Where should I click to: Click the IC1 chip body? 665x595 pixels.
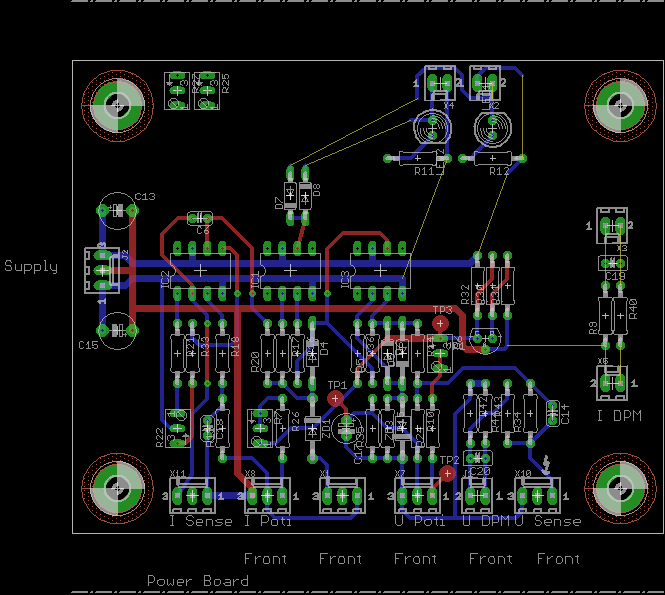(x=290, y=270)
